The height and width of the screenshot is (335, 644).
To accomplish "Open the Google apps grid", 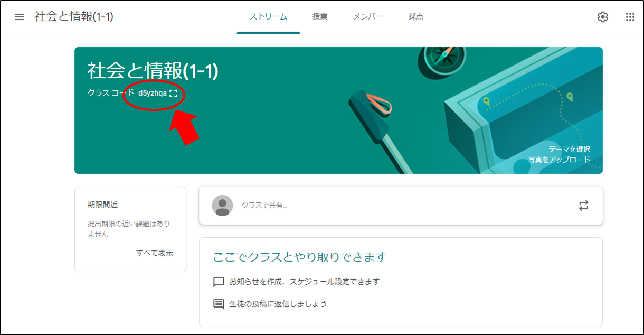I will point(630,17).
